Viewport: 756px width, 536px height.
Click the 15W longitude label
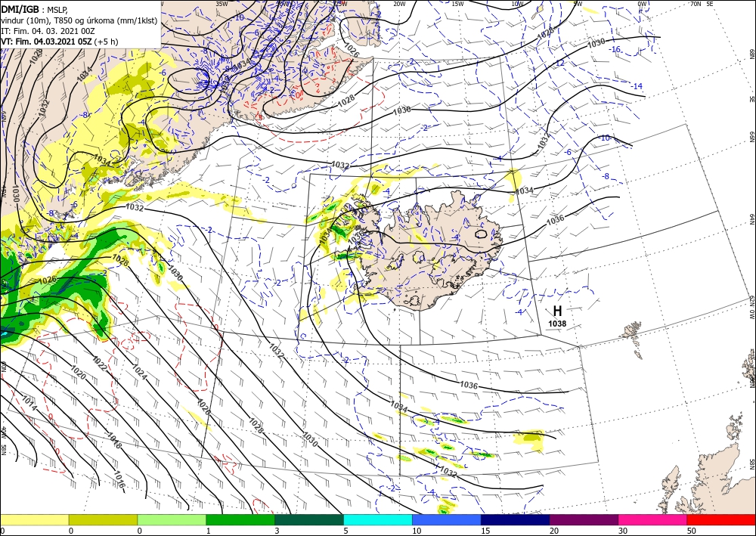click(458, 4)
